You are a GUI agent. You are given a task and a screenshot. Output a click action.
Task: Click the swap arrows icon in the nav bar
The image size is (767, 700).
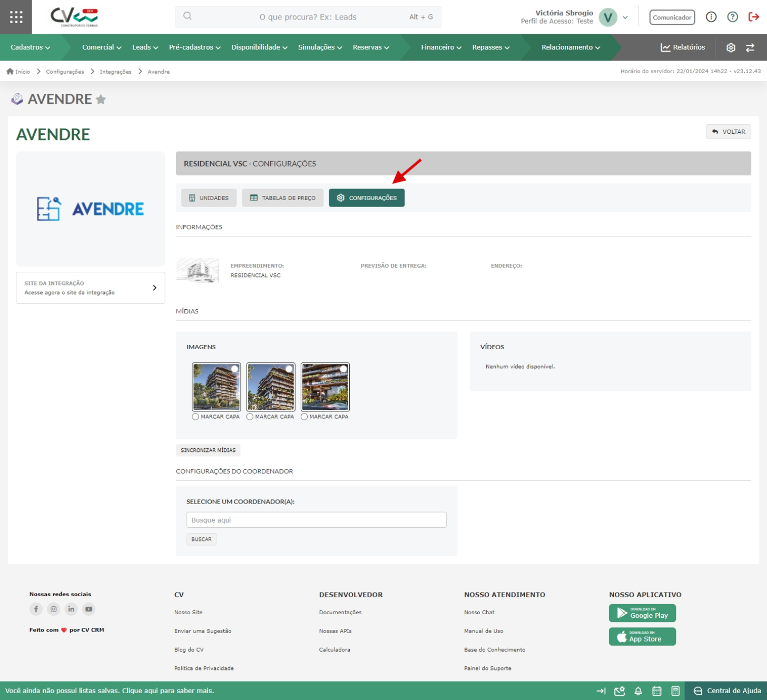(750, 47)
